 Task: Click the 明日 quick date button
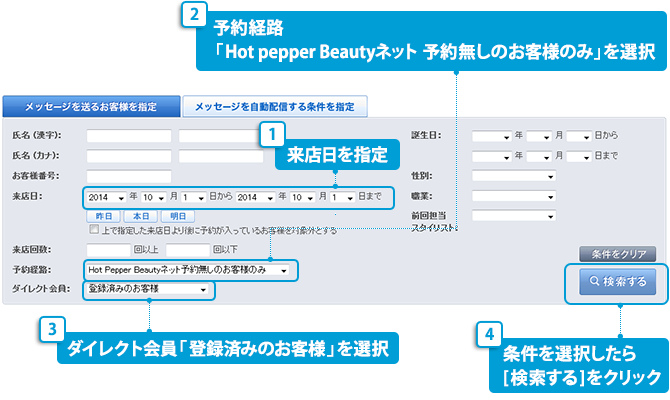click(176, 215)
